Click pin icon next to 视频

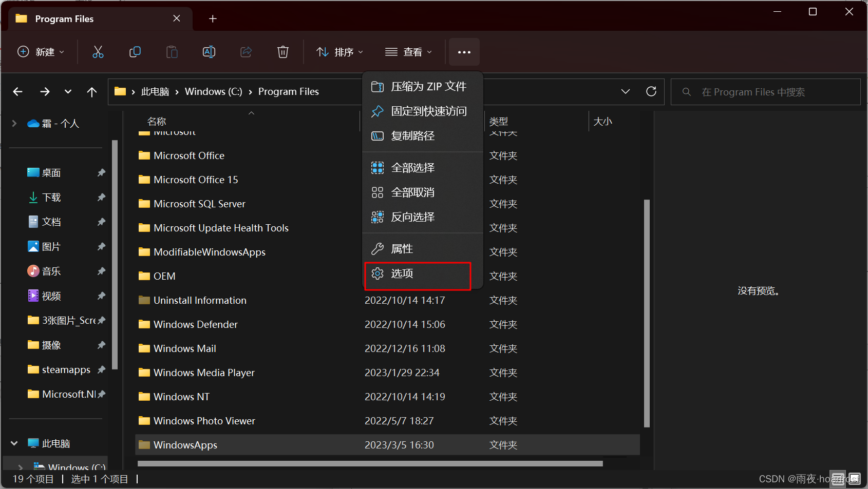101,296
